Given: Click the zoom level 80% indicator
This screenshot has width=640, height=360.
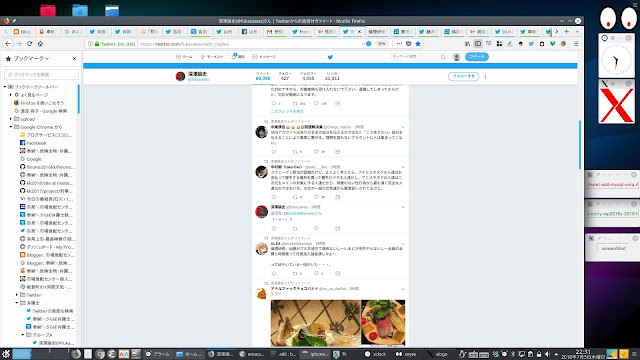Looking at the screenshot, I should [381, 44].
